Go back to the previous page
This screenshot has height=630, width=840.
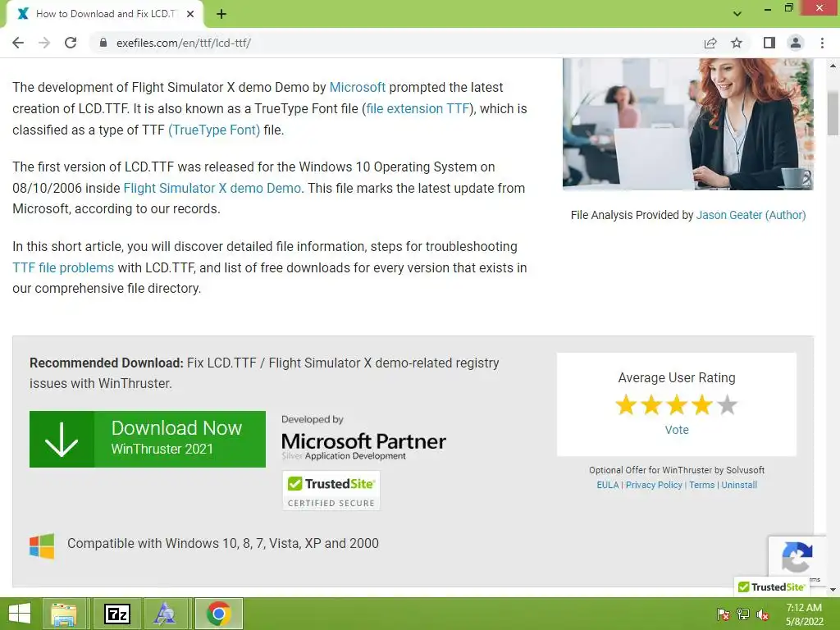point(18,43)
